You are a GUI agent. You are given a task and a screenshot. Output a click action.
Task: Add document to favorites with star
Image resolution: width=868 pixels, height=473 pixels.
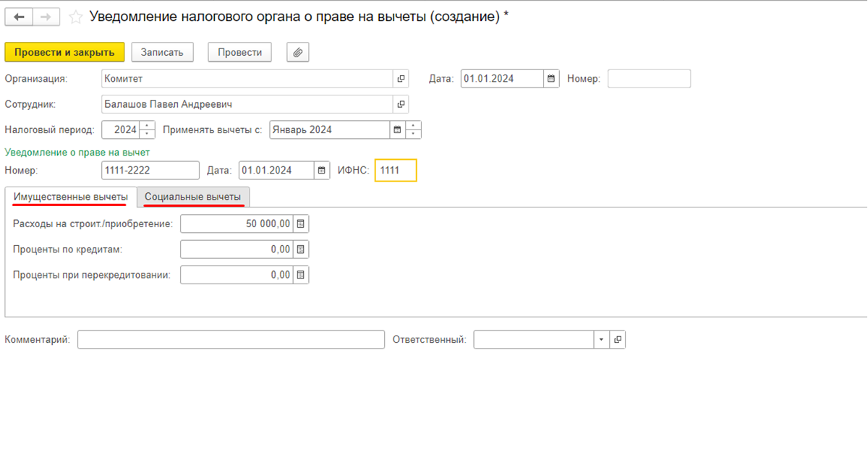pos(75,17)
